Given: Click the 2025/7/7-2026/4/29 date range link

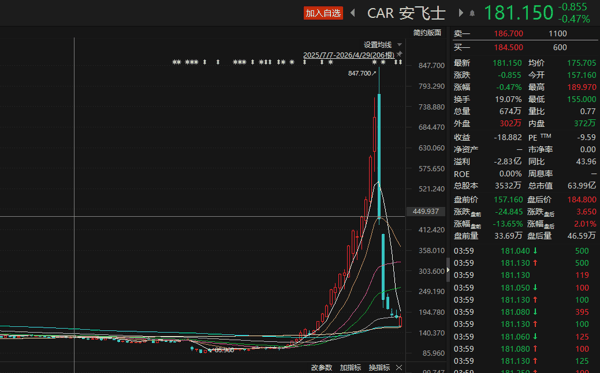Looking at the screenshot, I should point(349,55).
